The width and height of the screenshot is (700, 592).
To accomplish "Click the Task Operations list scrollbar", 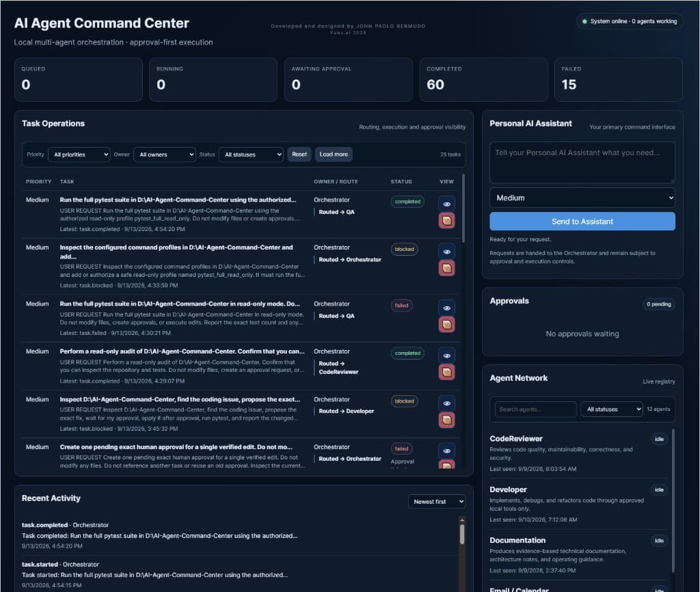I will pyautogui.click(x=463, y=208).
